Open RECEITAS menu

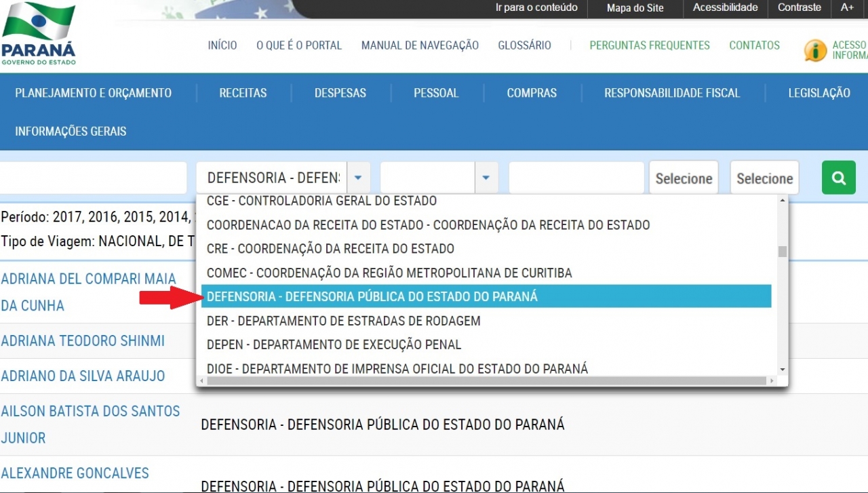pyautogui.click(x=243, y=93)
